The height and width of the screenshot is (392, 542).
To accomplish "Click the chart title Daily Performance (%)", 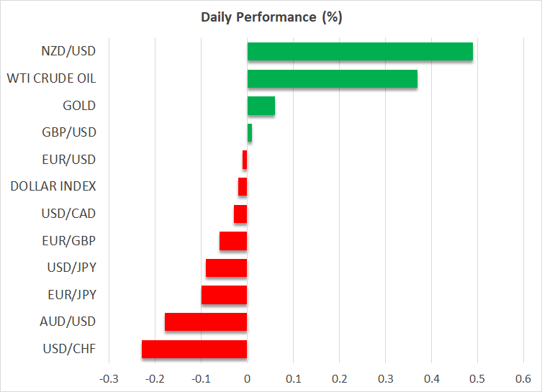I will [271, 17].
